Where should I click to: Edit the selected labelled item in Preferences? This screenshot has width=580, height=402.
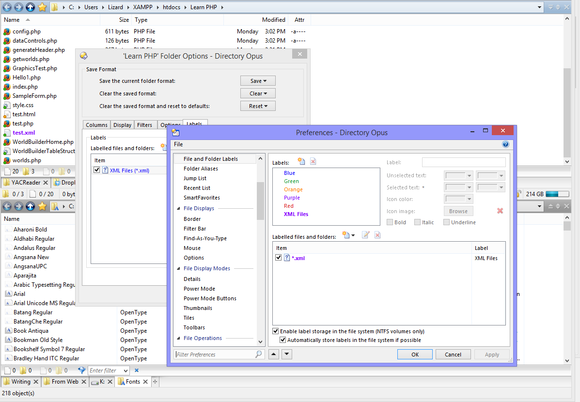(x=365, y=235)
